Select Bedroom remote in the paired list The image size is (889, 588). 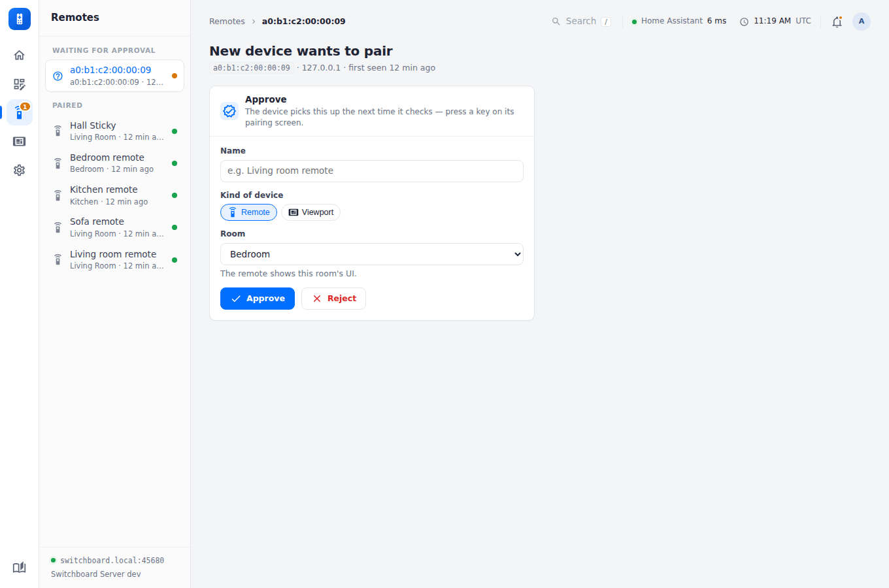coord(114,163)
